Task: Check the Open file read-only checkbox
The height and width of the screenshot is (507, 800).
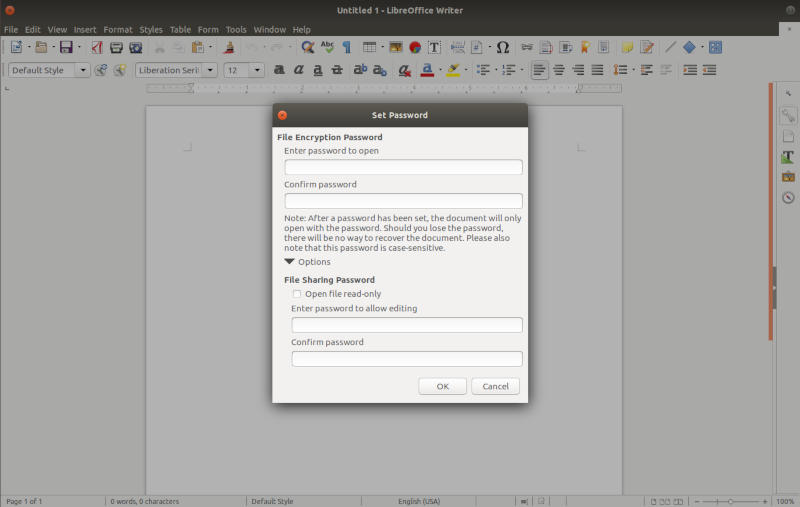Action: pos(296,294)
